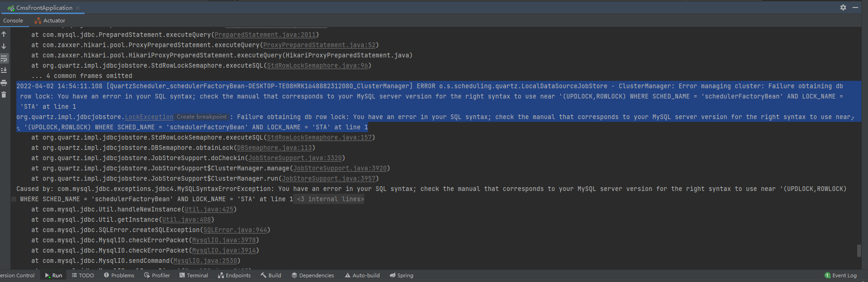
Task: Open the Terminal tool window
Action: point(194,275)
